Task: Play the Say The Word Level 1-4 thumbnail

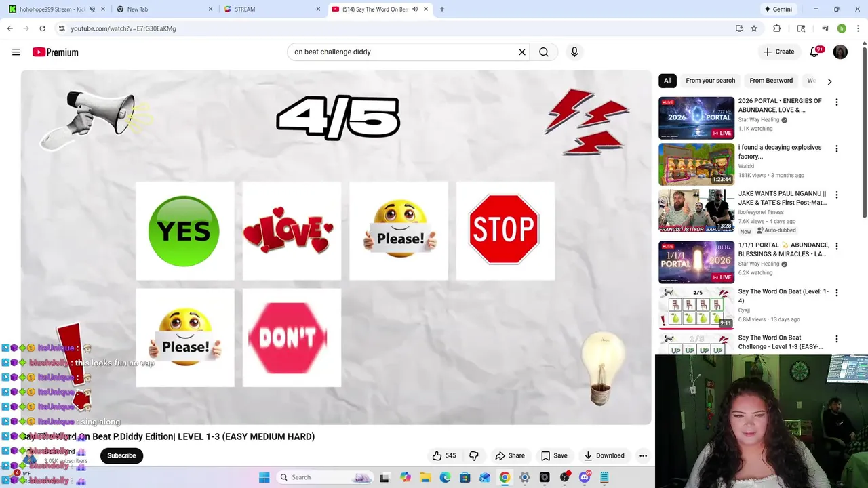Action: 696,308
